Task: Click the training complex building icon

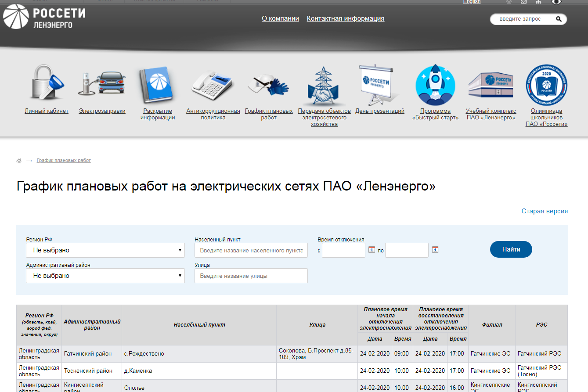Action: 491,84
